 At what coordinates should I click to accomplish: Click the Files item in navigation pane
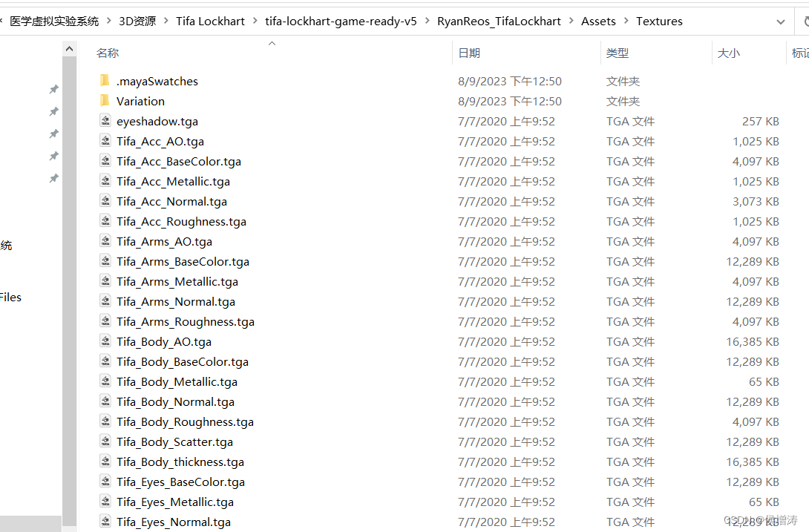click(x=10, y=298)
